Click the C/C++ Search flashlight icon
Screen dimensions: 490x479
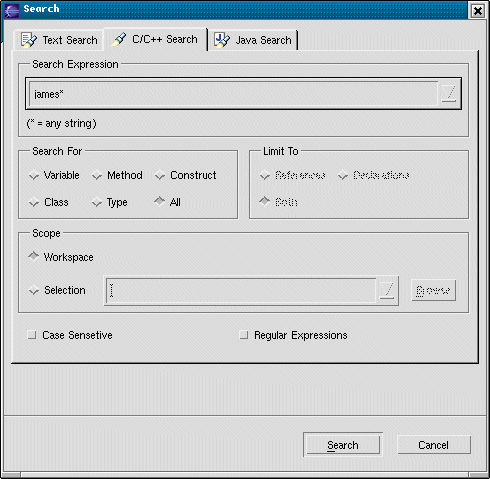(119, 39)
